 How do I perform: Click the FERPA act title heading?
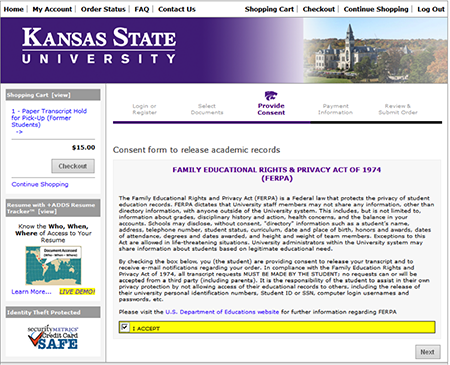pyautogui.click(x=277, y=174)
